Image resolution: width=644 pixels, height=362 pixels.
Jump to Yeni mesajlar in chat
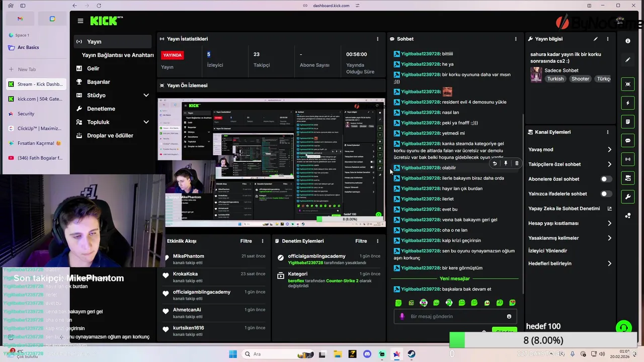pos(455,279)
